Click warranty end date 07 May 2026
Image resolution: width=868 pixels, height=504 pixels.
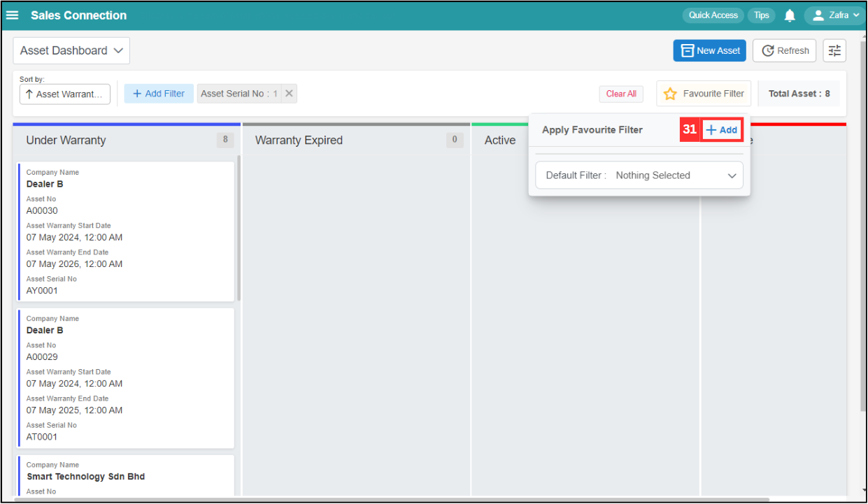click(74, 264)
